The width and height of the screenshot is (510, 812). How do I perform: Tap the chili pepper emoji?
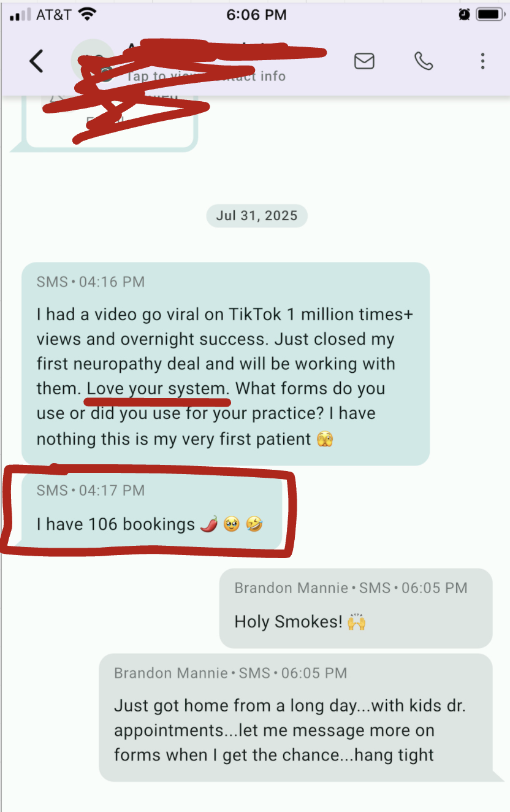click(x=209, y=524)
